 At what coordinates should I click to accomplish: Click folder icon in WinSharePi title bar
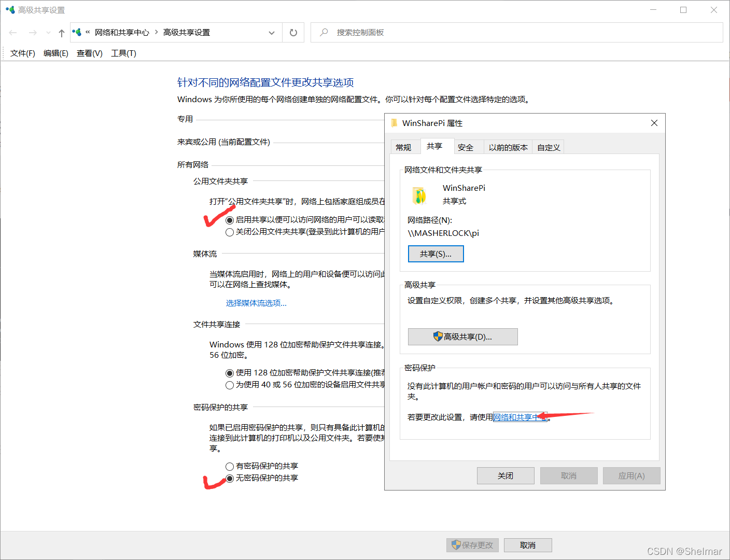point(395,123)
